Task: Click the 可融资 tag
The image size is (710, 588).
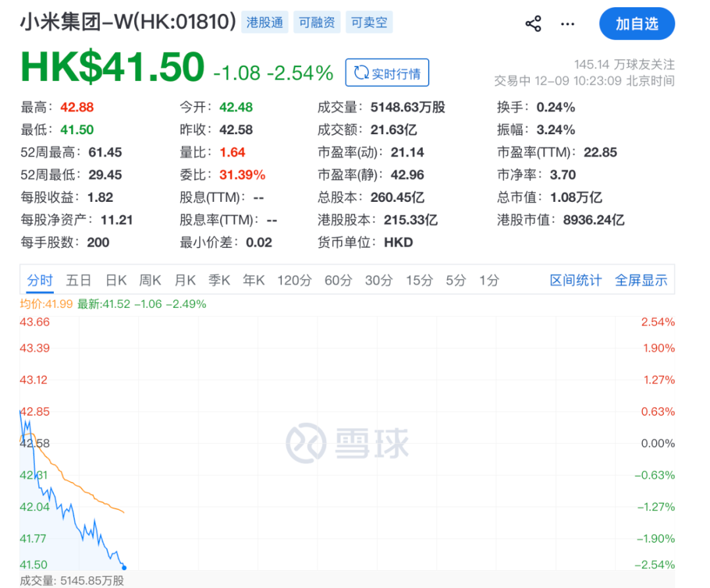Action: coord(317,22)
